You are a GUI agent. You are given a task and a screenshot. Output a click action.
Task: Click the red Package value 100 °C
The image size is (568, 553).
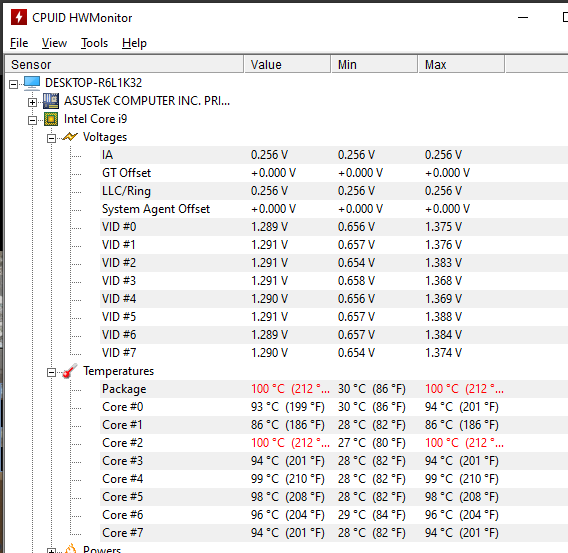(x=290, y=389)
